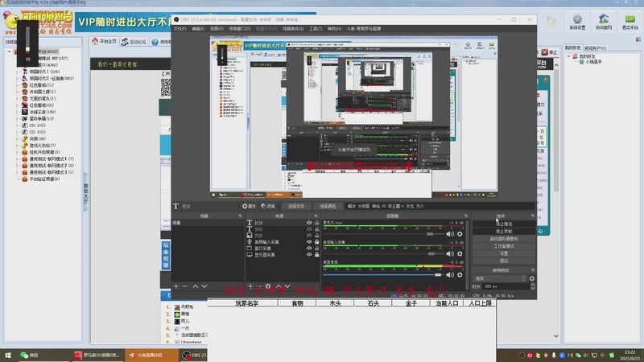Move source down in the sources list
This screenshot has height=362, width=644.
(287, 286)
